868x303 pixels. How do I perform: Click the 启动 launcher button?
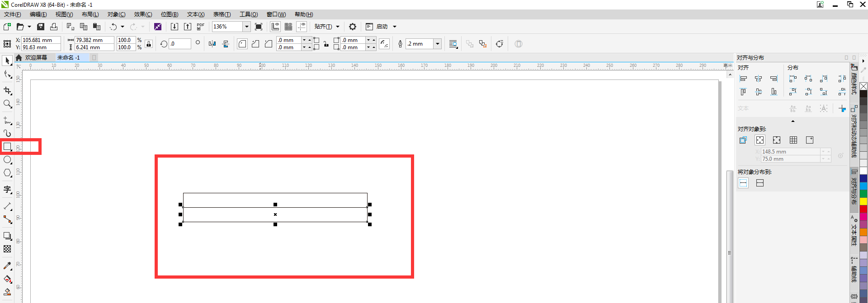pyautogui.click(x=382, y=27)
